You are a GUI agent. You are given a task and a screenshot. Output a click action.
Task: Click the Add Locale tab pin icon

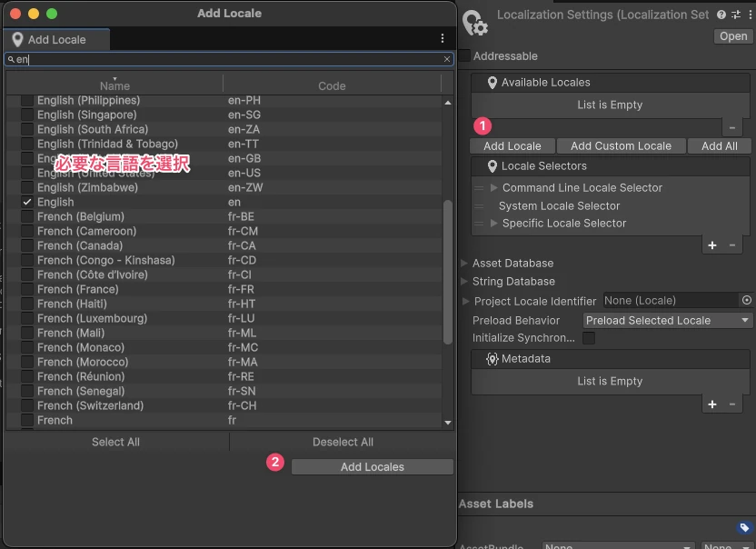[x=17, y=40]
